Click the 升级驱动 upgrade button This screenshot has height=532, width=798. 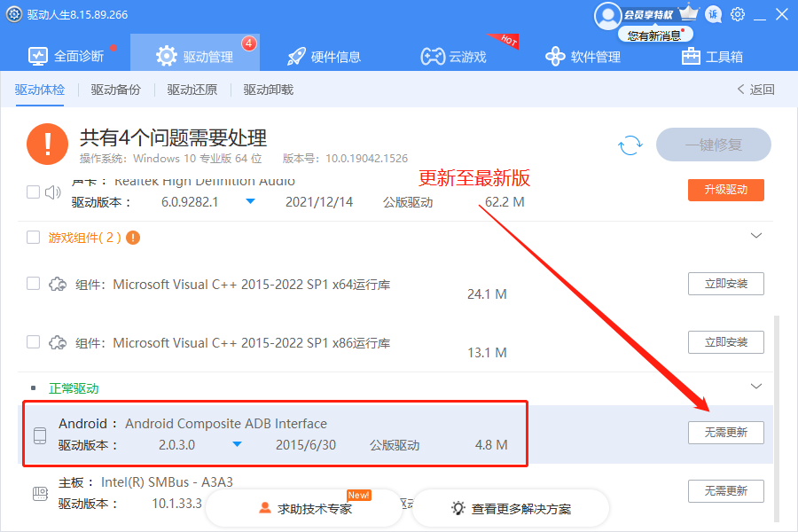tap(725, 190)
